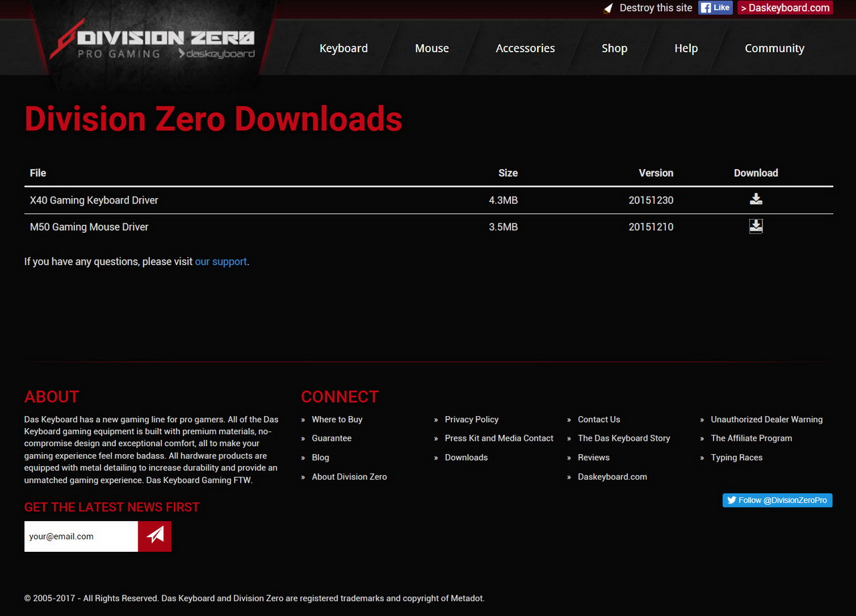Click version 20151210 cell

[651, 227]
